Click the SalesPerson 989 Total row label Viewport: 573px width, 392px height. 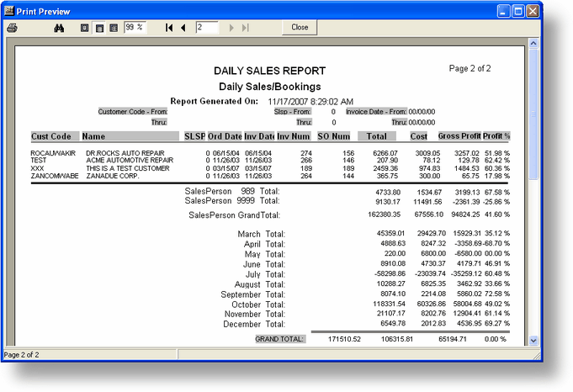pyautogui.click(x=232, y=191)
